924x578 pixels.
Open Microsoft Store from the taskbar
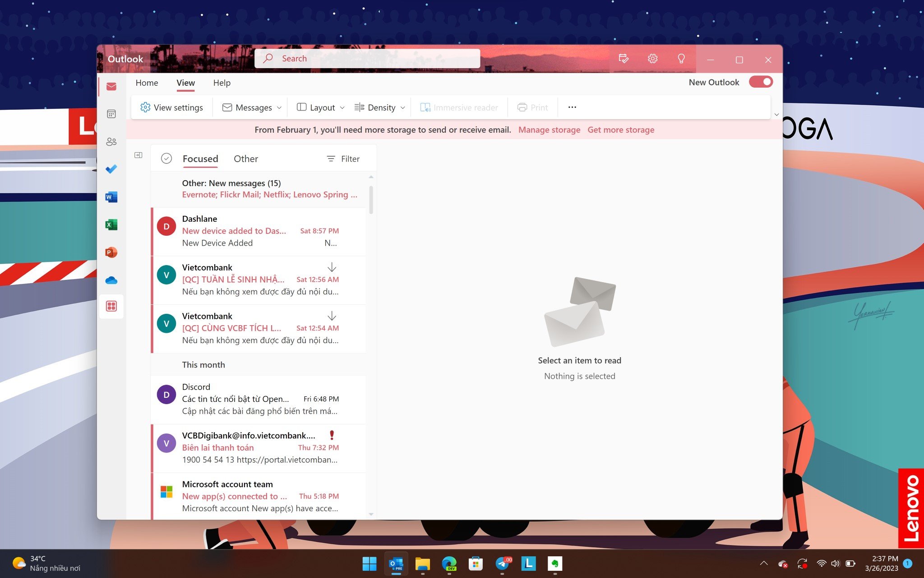pos(476,564)
